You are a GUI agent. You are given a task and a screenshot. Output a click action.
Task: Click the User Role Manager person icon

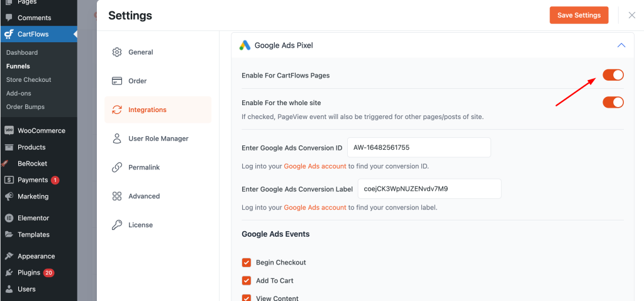click(x=117, y=139)
